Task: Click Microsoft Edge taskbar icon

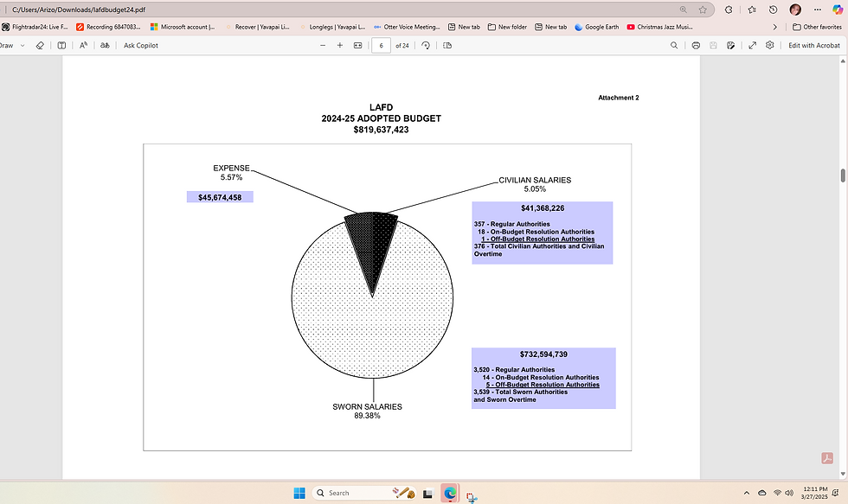Action: (450, 494)
